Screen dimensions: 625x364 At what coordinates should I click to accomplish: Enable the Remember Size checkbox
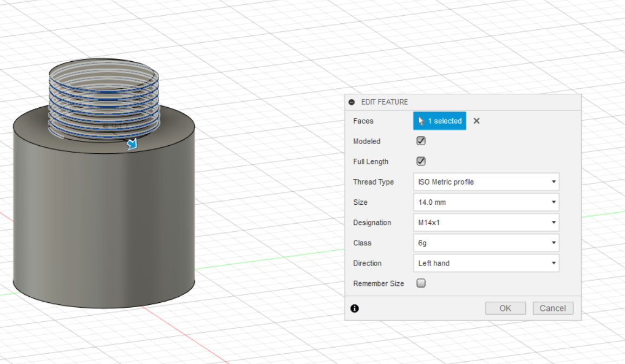pos(421,283)
